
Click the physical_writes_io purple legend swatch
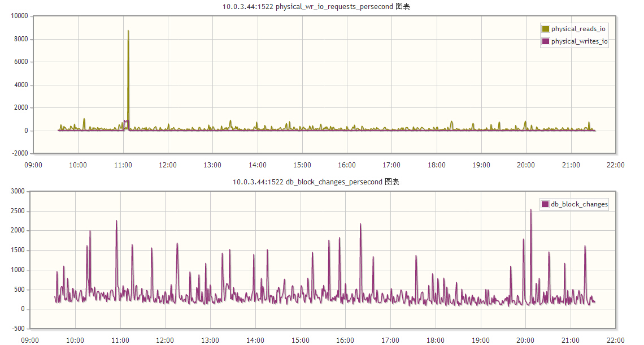click(546, 41)
